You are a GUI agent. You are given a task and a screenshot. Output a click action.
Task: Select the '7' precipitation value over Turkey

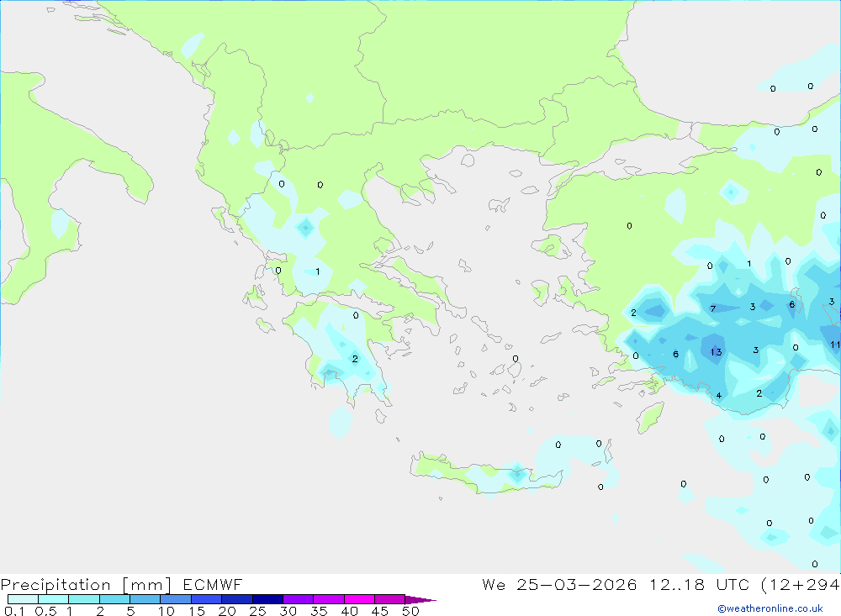coord(713,308)
